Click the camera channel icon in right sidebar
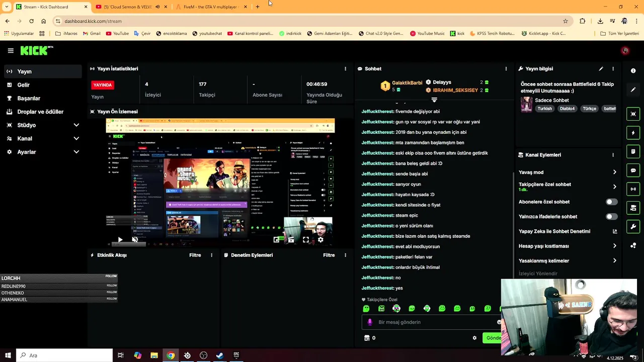Screen dimensions: 644x362 tap(633, 208)
